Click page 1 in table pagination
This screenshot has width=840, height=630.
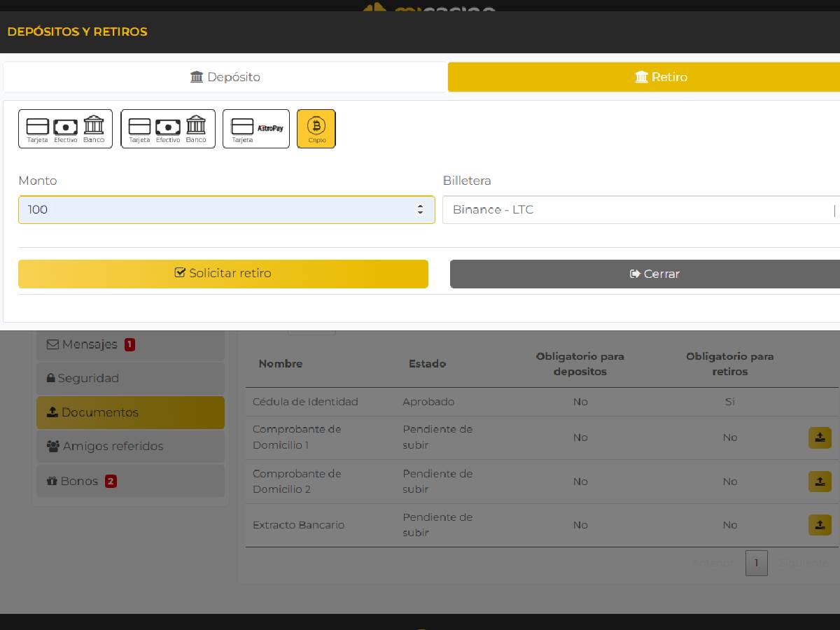pos(756,563)
